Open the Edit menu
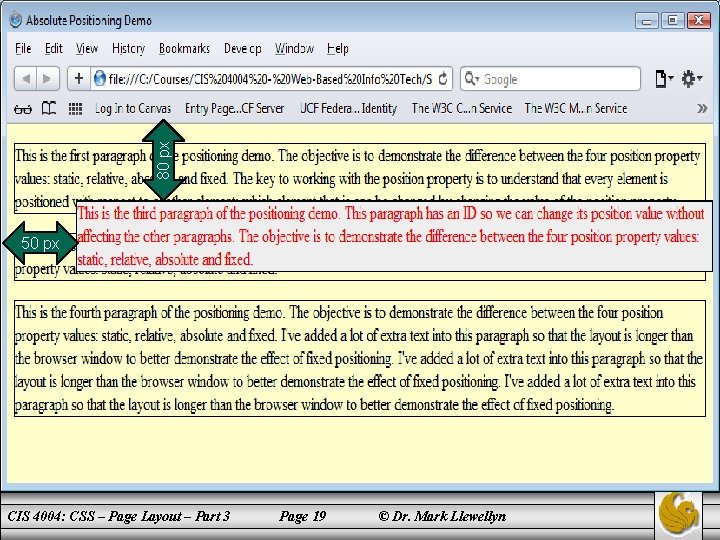Image resolution: width=720 pixels, height=540 pixels. tap(54, 49)
